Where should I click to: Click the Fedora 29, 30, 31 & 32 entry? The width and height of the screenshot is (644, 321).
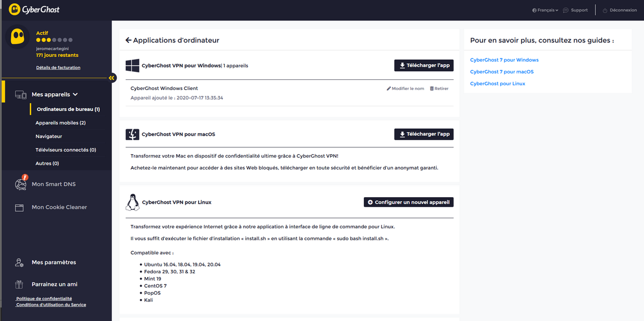170,272
